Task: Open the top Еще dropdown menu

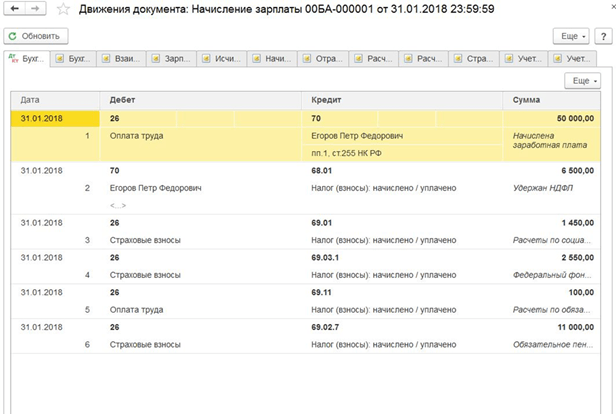Action: [x=570, y=36]
